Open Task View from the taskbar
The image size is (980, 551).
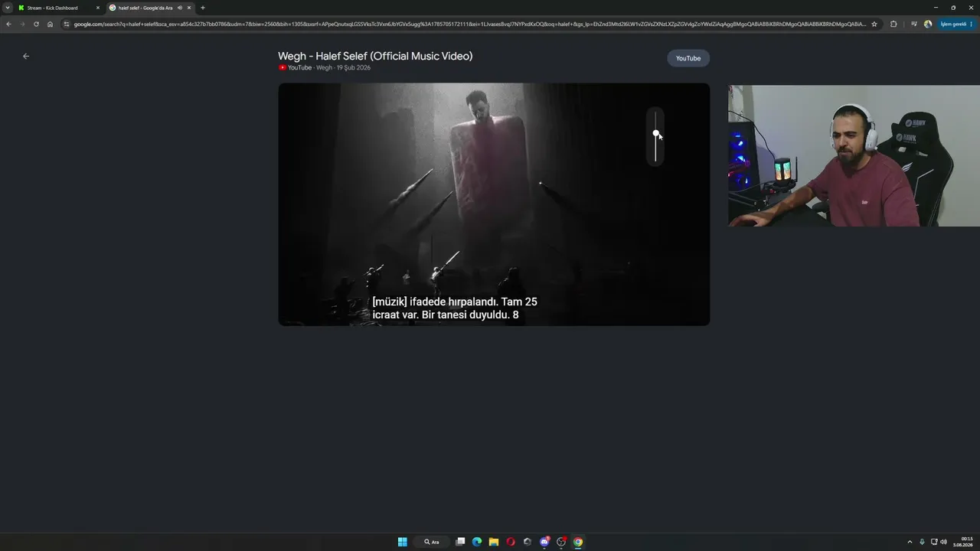pyautogui.click(x=460, y=542)
